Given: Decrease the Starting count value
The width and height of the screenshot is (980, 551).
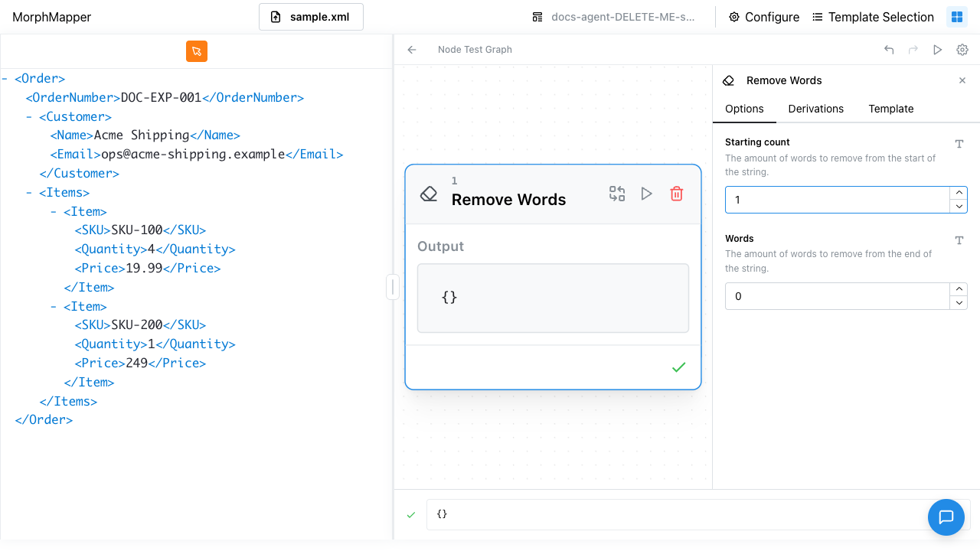Looking at the screenshot, I should coord(959,207).
